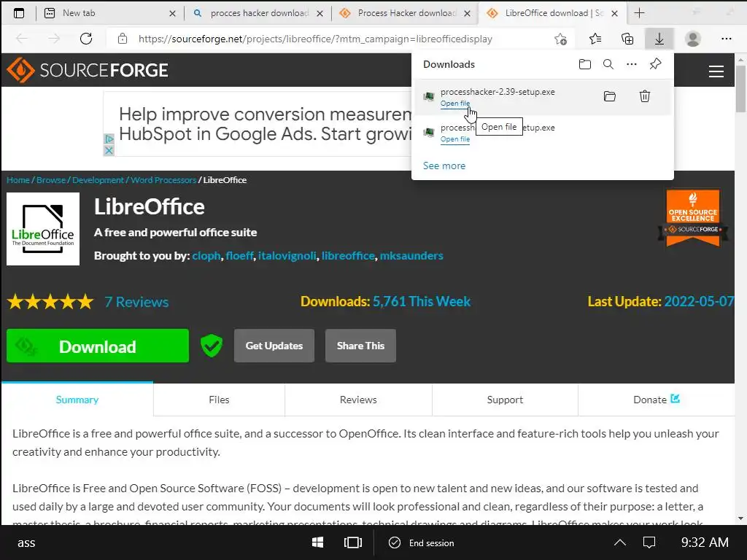The image size is (747, 560).
Task: Open italovignoli author profile link
Action: click(287, 256)
